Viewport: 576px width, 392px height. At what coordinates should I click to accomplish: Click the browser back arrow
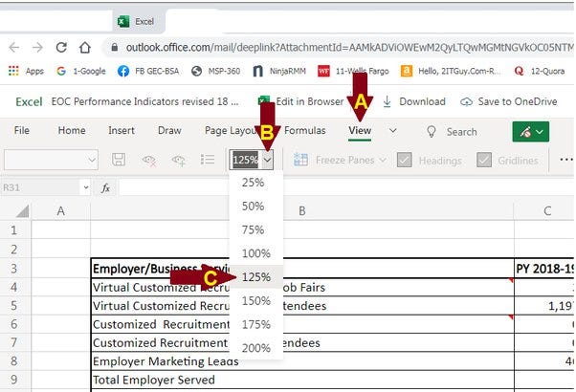pos(14,48)
